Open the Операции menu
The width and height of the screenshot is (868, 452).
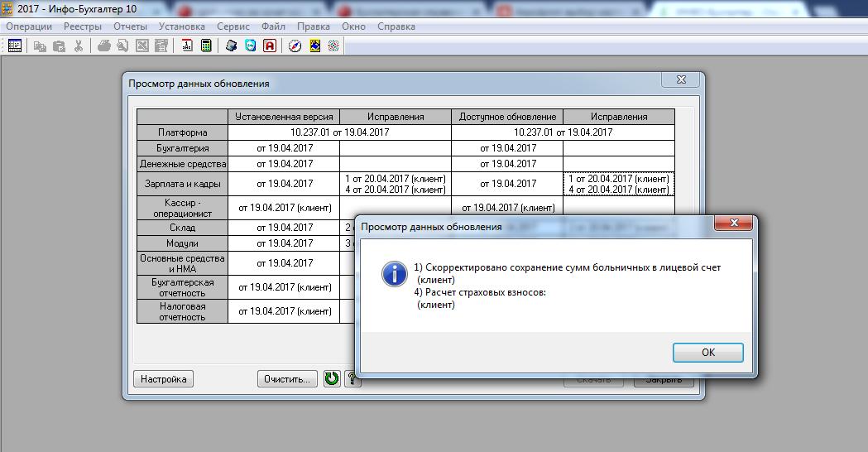click(x=29, y=26)
